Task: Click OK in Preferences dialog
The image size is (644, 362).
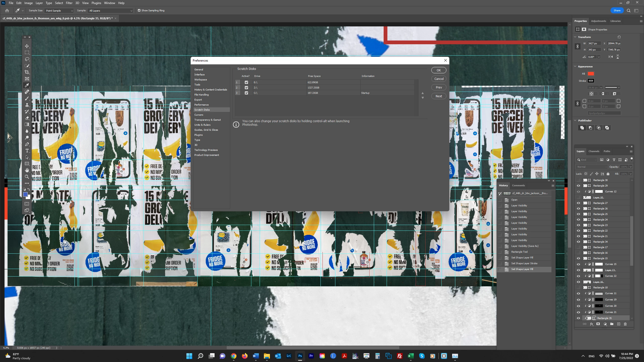Action: coord(438,70)
